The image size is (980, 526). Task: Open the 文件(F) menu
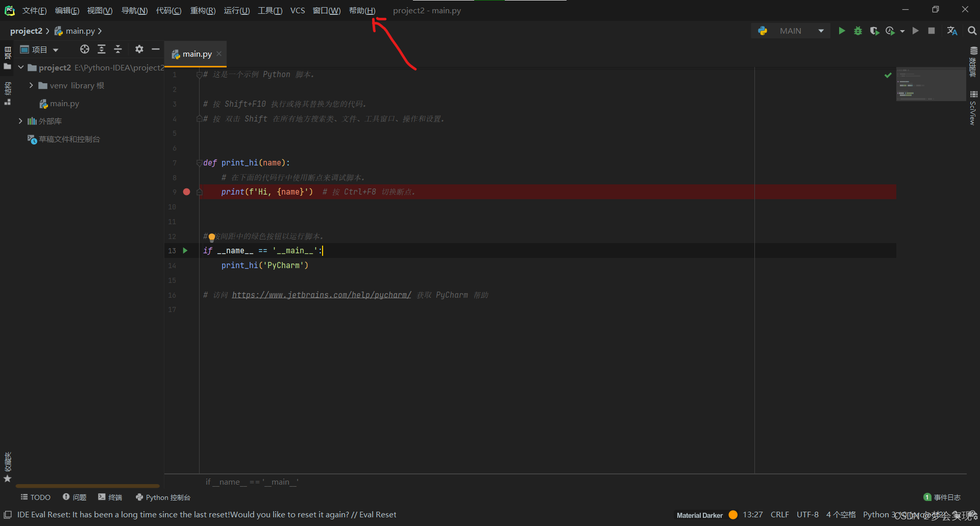point(35,11)
